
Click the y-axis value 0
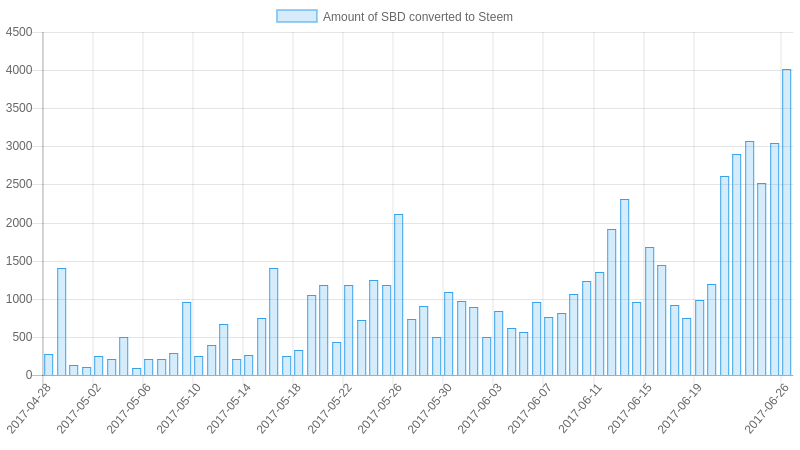pyautogui.click(x=29, y=376)
